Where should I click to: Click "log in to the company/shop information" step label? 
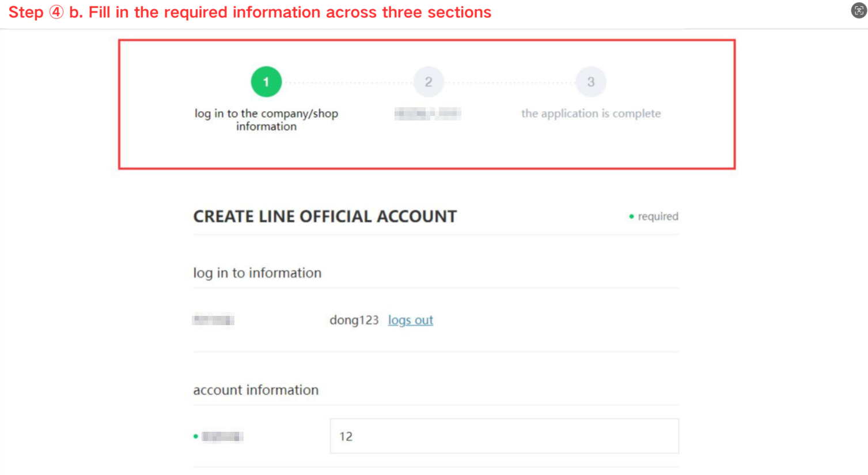pos(266,120)
